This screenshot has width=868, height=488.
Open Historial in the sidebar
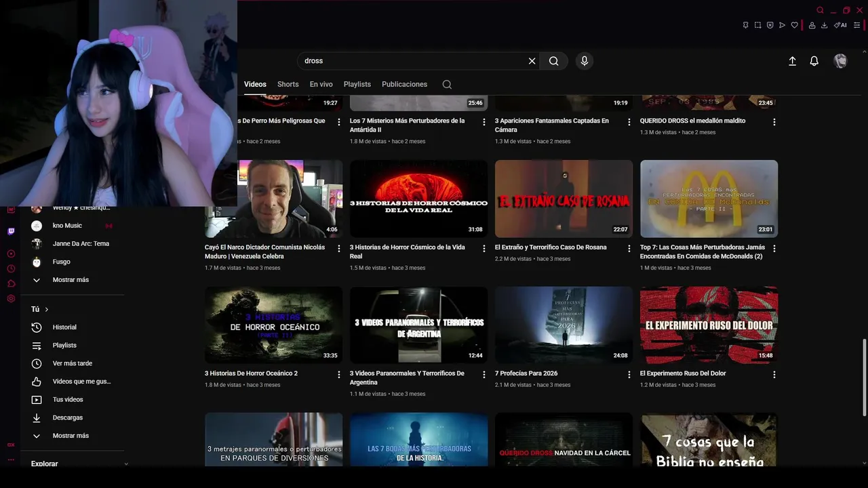click(x=64, y=327)
